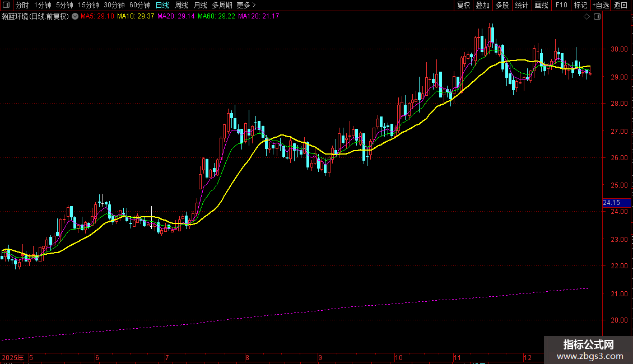Select the 5分钟 period tab

coord(64,5)
